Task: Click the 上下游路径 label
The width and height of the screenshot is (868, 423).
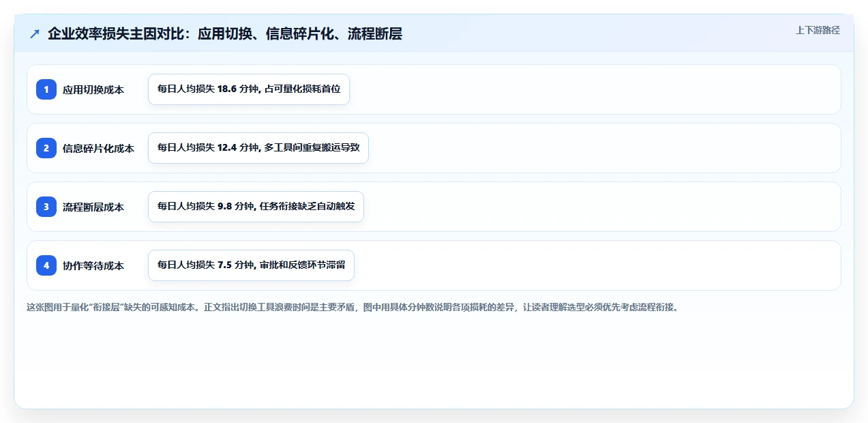Action: (818, 30)
